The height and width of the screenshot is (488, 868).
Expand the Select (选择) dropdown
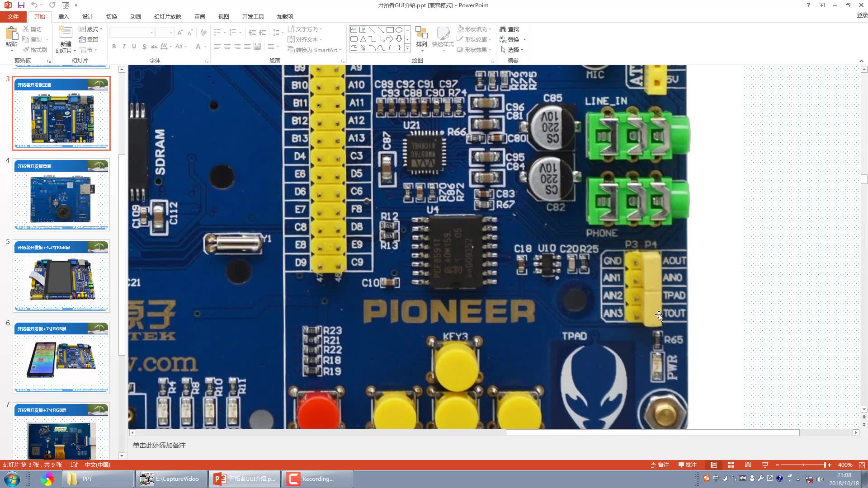(x=512, y=50)
